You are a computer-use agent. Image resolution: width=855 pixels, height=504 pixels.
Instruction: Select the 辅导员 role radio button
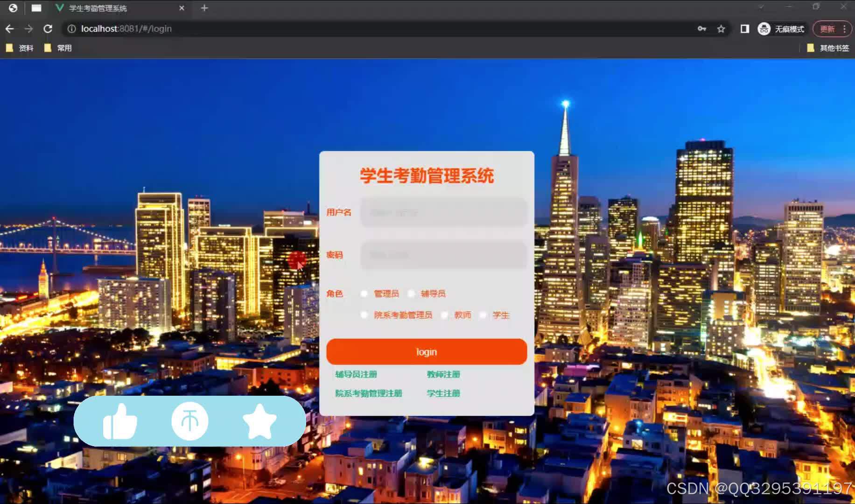pos(411,294)
